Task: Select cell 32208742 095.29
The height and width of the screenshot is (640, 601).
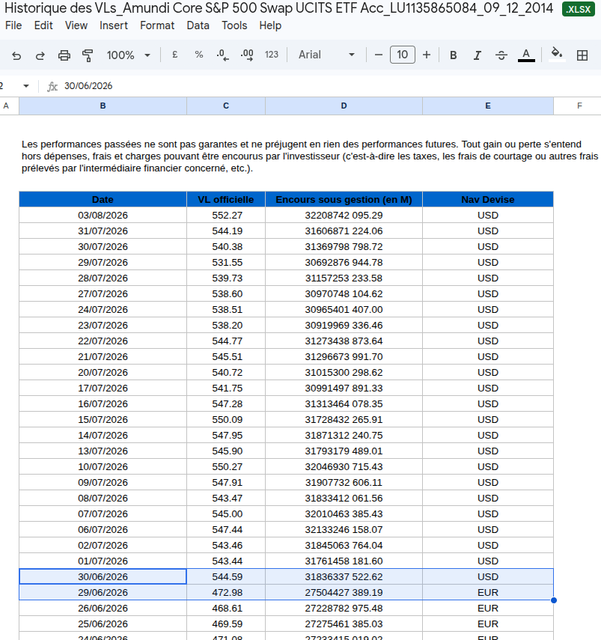Action: coord(344,215)
